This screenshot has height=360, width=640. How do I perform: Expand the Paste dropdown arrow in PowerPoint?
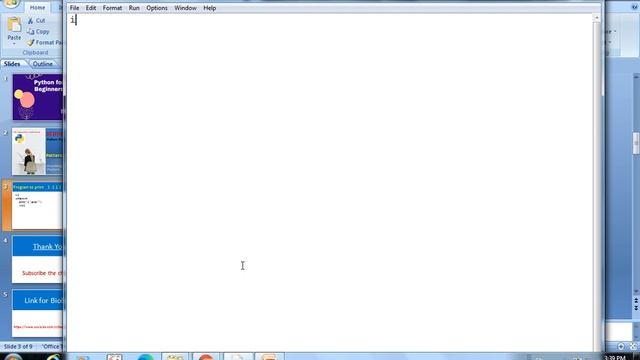point(14,44)
